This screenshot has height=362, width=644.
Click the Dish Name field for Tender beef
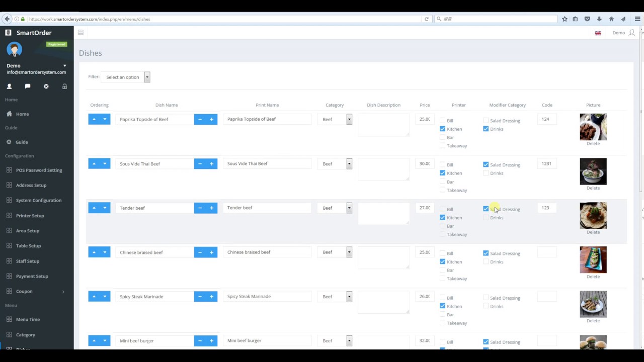[154, 208]
